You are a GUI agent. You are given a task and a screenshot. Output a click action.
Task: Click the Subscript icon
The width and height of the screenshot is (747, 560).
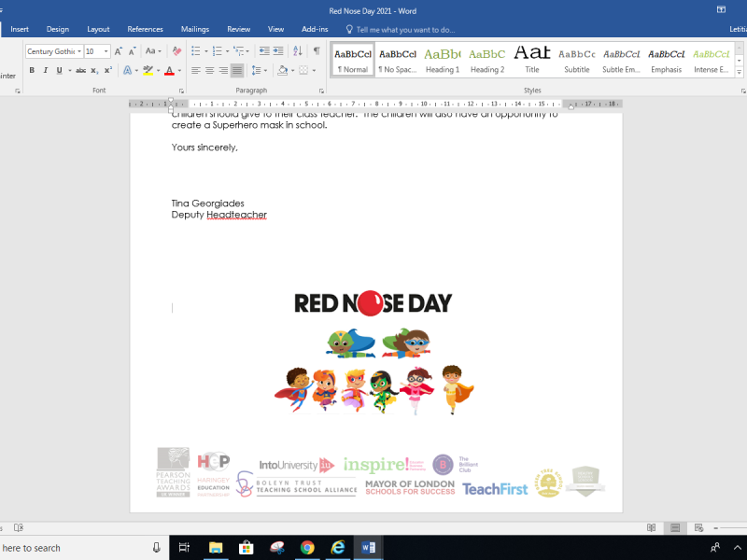click(x=95, y=70)
